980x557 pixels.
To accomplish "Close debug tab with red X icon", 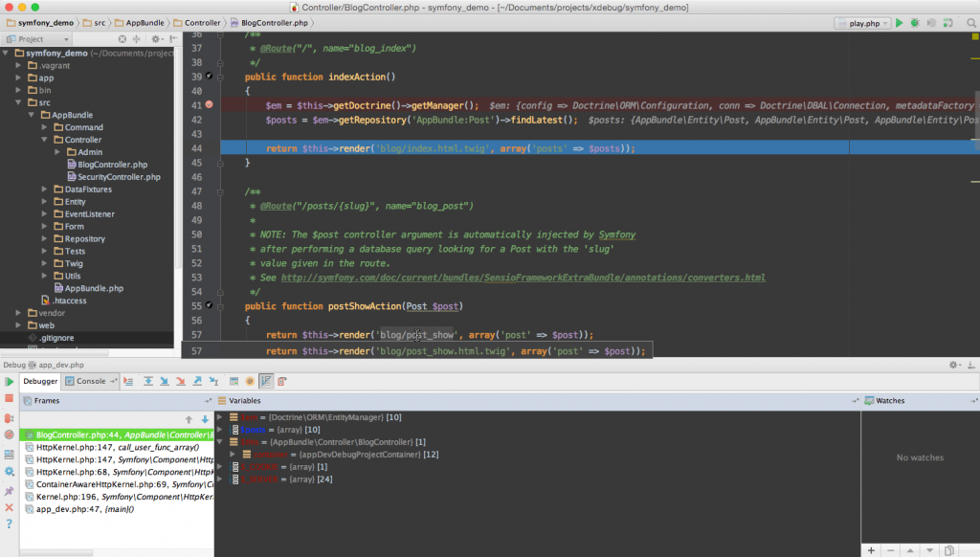I will pos(9,507).
